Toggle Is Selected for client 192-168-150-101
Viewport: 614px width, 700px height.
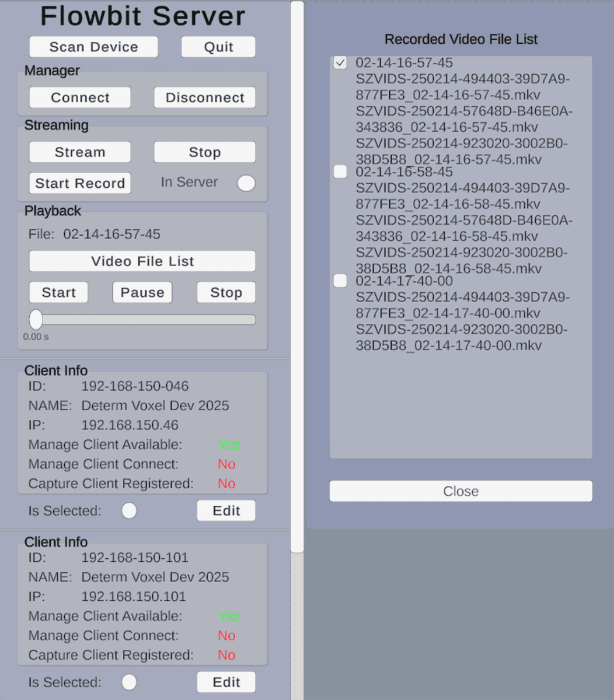[x=129, y=682]
